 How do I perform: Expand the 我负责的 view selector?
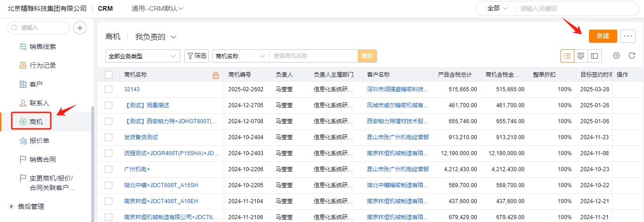[x=156, y=37]
